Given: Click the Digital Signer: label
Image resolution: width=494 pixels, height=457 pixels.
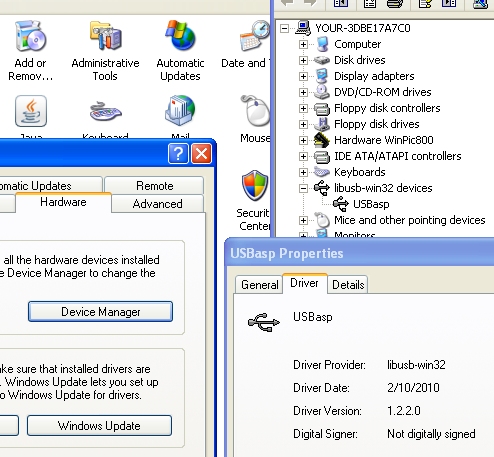Looking at the screenshot, I should [x=325, y=434].
